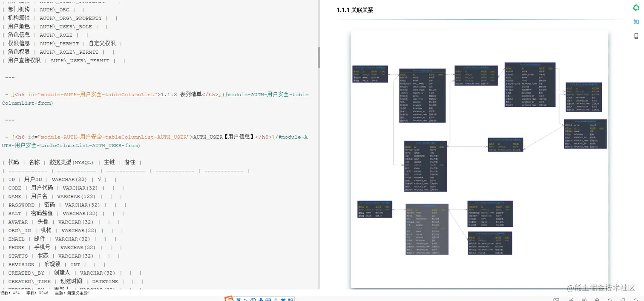
Task: Click the microphone icon on the Sogou input bar
Action: (x=261, y=299)
